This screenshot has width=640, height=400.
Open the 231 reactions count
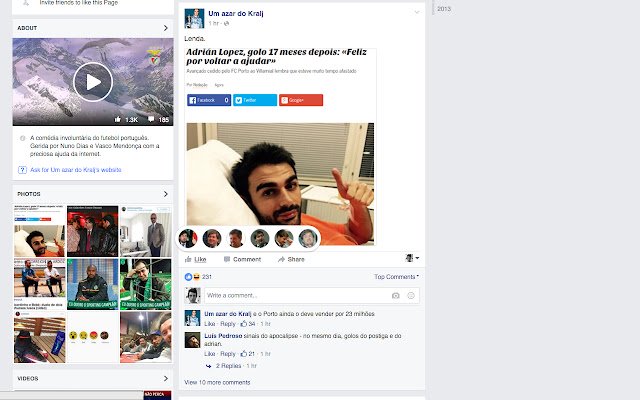[207, 277]
